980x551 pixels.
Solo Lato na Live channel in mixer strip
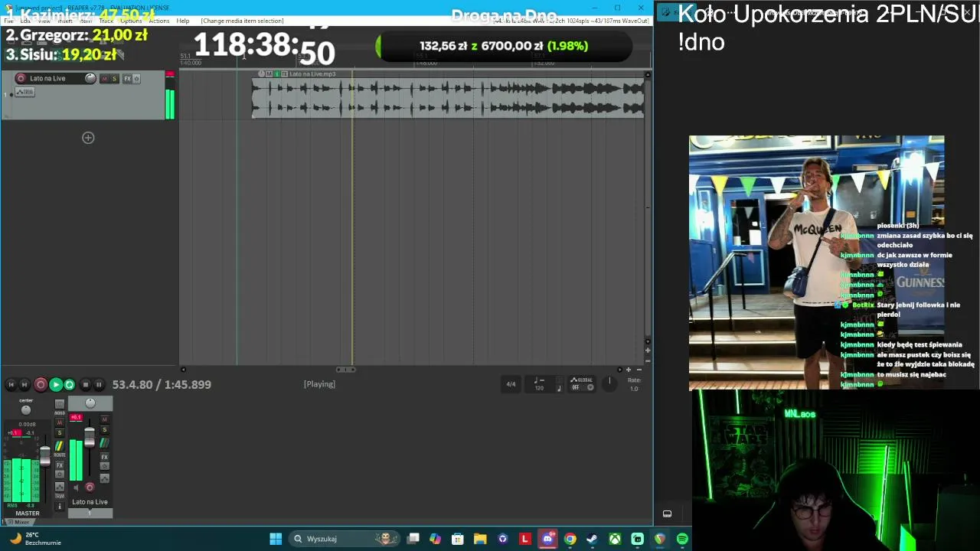pyautogui.click(x=105, y=430)
